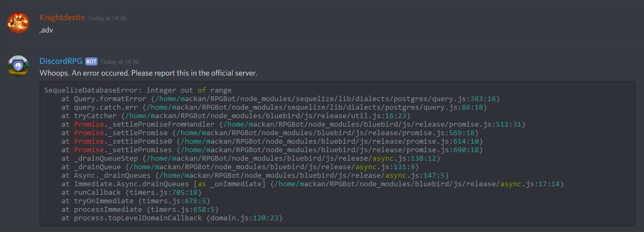Select 'Promise._settlePromise0' stack line

272,142
